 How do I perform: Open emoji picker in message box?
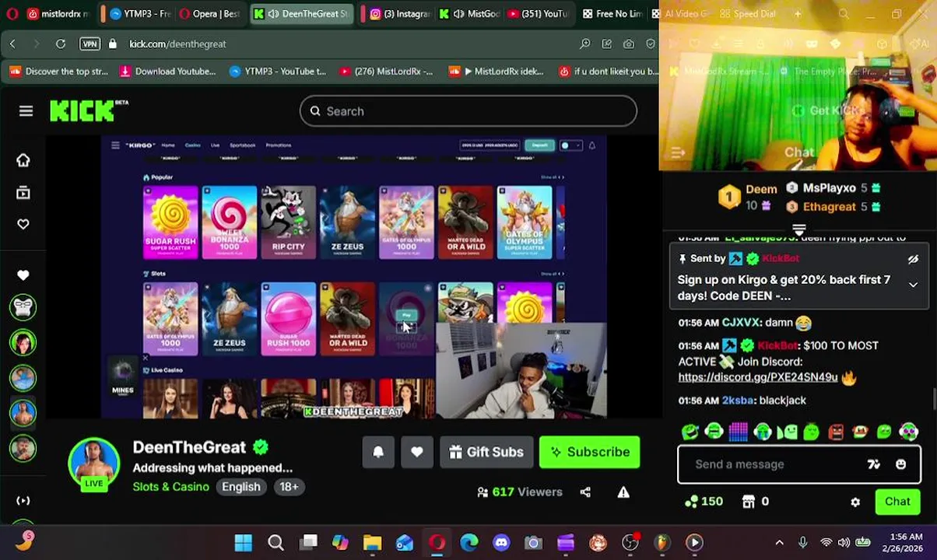[x=901, y=464]
